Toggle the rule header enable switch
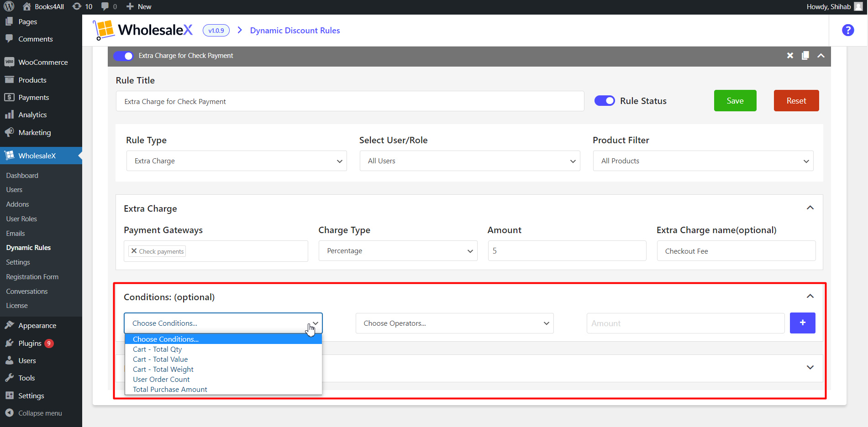Image resolution: width=868 pixels, height=427 pixels. pyautogui.click(x=123, y=56)
